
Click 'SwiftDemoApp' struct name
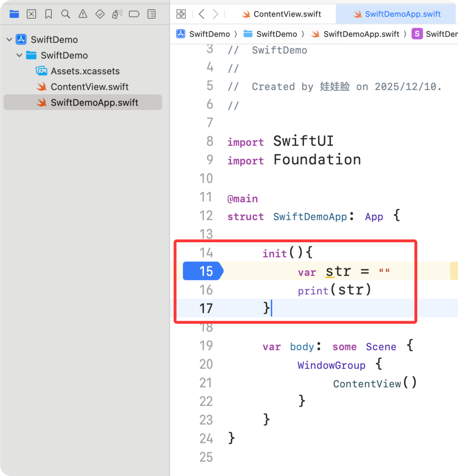pyautogui.click(x=310, y=216)
